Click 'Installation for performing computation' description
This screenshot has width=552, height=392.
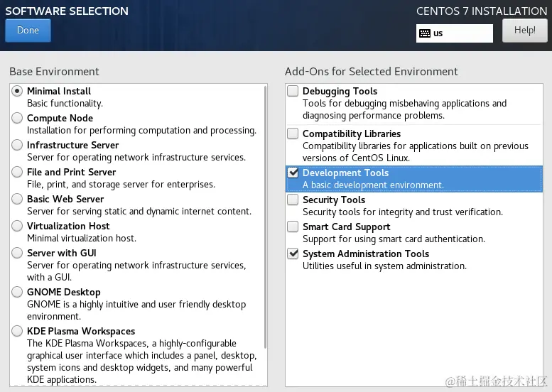tap(141, 131)
